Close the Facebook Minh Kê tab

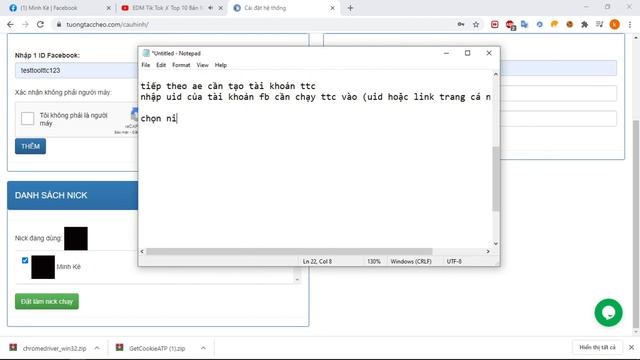pos(109,8)
